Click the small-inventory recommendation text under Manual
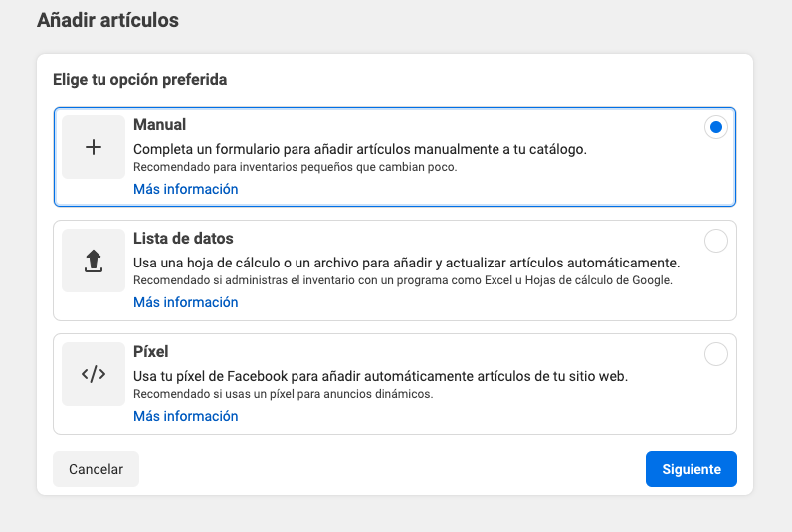The width and height of the screenshot is (792, 532). pos(296,168)
